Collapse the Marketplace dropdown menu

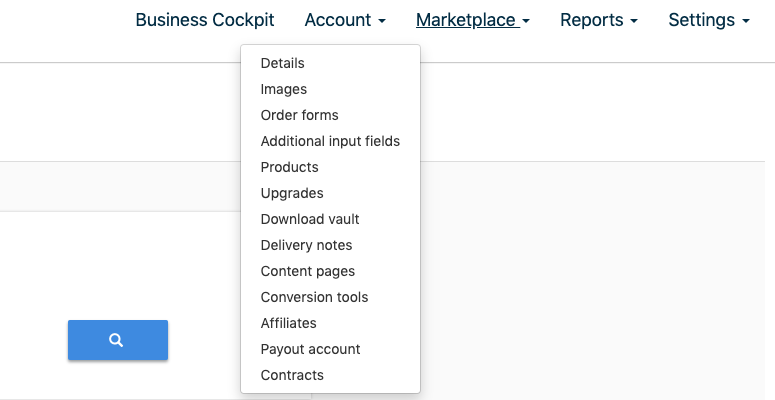[x=472, y=20]
